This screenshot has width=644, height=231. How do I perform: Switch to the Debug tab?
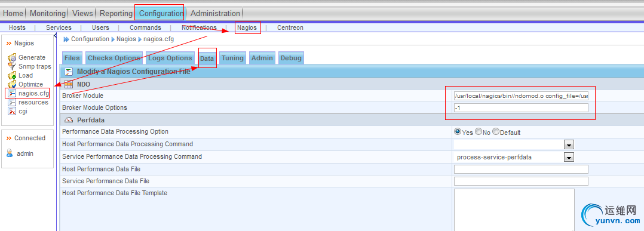pyautogui.click(x=291, y=58)
